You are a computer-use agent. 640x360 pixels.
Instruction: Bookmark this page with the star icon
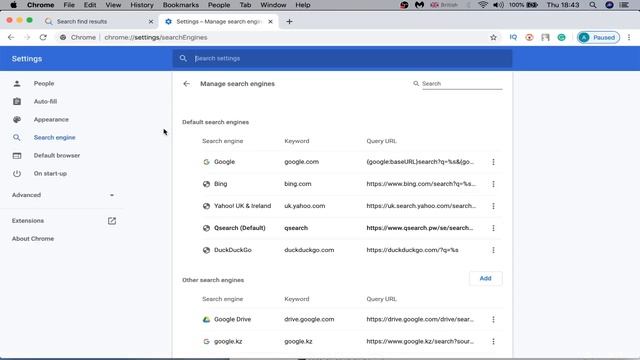point(493,38)
